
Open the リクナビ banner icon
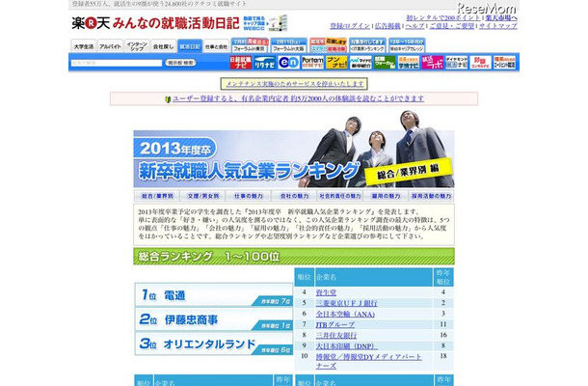(265, 63)
